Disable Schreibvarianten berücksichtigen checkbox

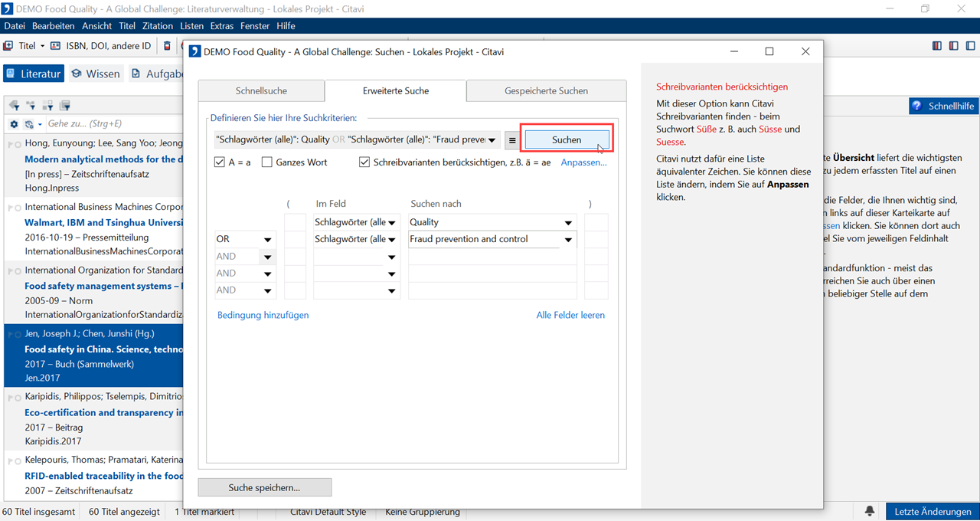pyautogui.click(x=364, y=162)
